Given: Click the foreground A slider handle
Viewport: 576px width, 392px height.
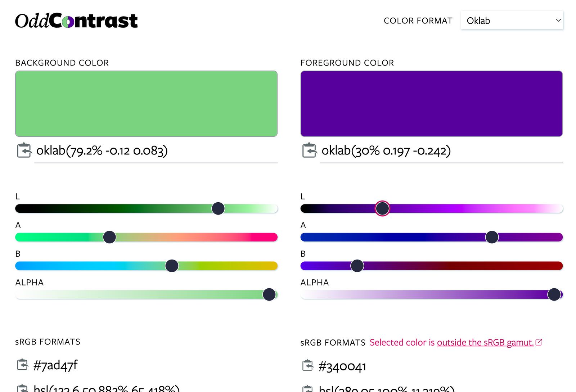Looking at the screenshot, I should [x=492, y=237].
